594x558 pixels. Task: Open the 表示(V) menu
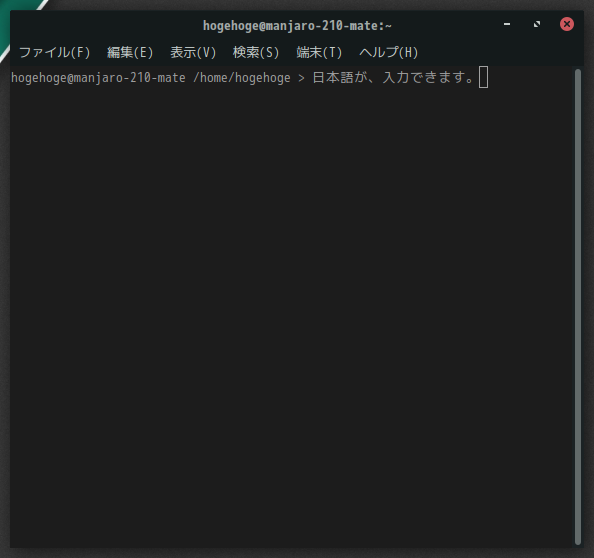tap(193, 52)
